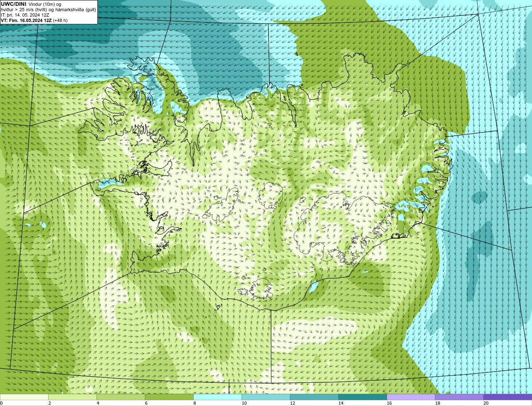Click the legend scale label "14"

(x=341, y=403)
